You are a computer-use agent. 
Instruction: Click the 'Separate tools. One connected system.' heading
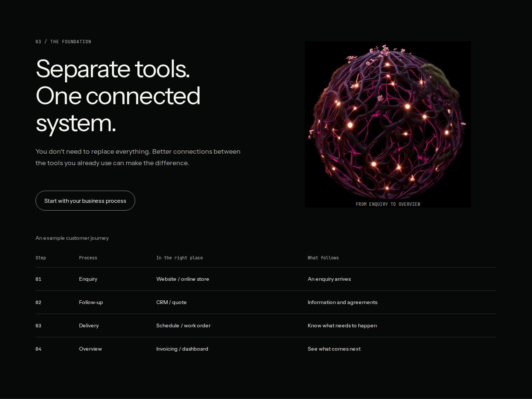(118, 96)
